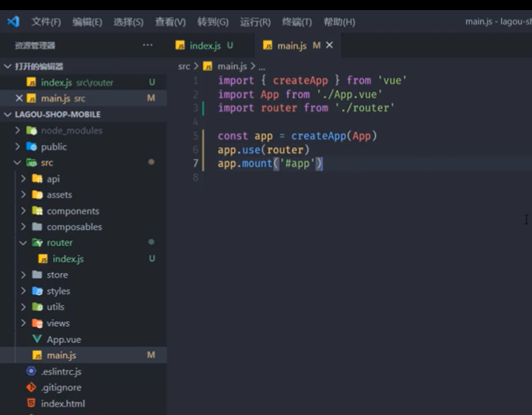Expand the public folder chevron

tap(18, 147)
